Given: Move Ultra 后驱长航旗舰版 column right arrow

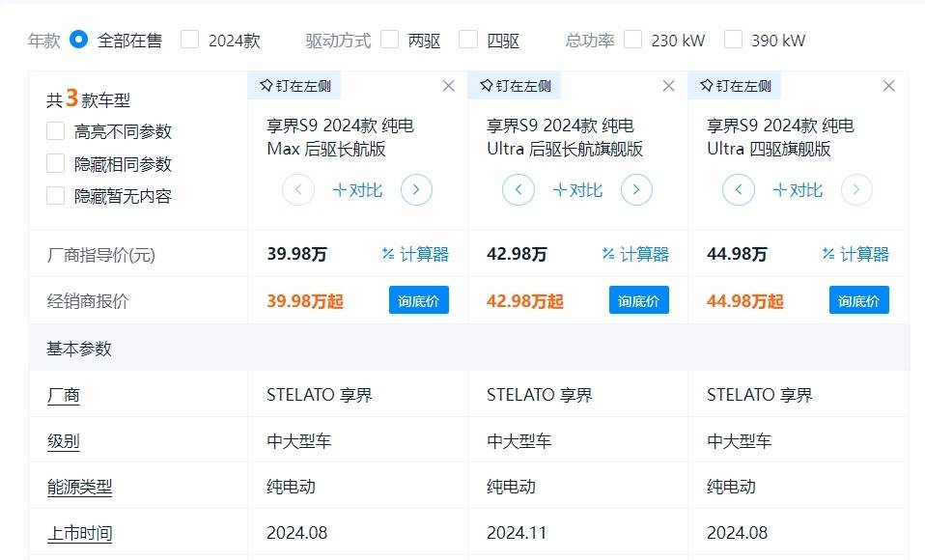Looking at the screenshot, I should click(x=636, y=190).
